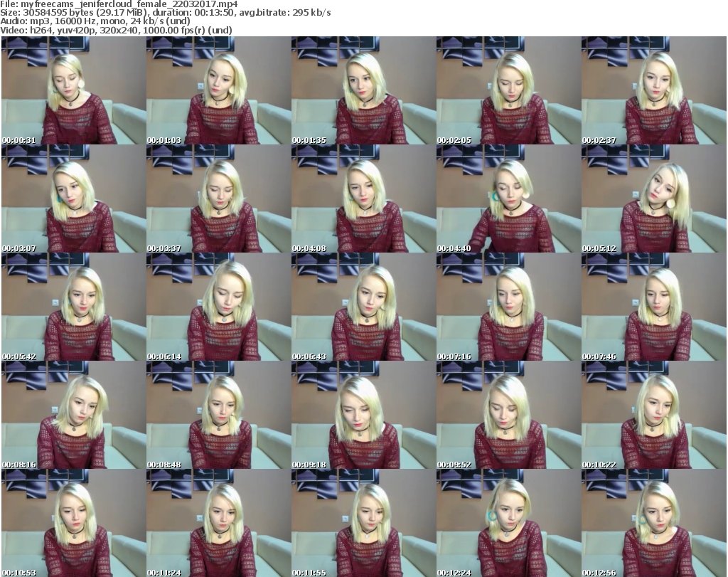The width and height of the screenshot is (728, 577).
Task: Pick the thumbnail at 00:04:40
Action: 508,198
